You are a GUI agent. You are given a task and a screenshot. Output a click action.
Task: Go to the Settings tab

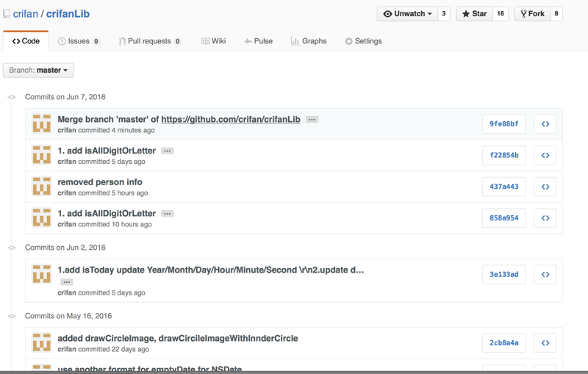(x=363, y=41)
